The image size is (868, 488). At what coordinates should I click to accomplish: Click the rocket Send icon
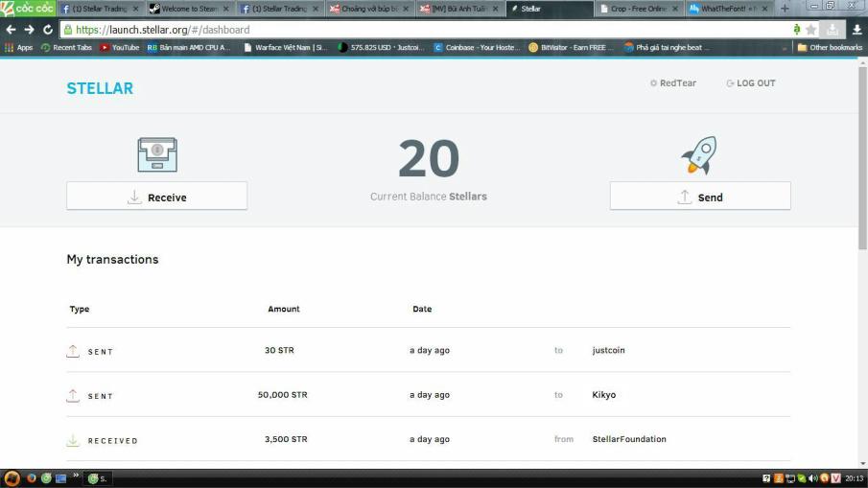click(699, 155)
